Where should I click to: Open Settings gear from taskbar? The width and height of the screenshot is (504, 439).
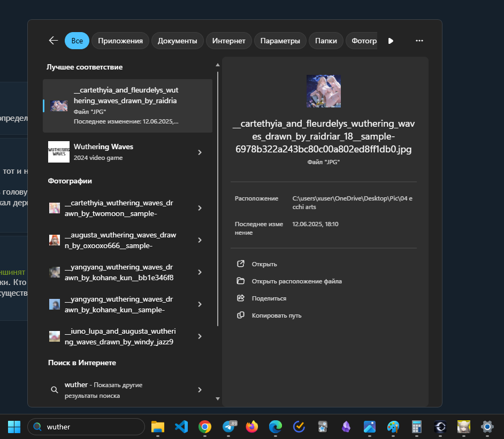[487, 427]
